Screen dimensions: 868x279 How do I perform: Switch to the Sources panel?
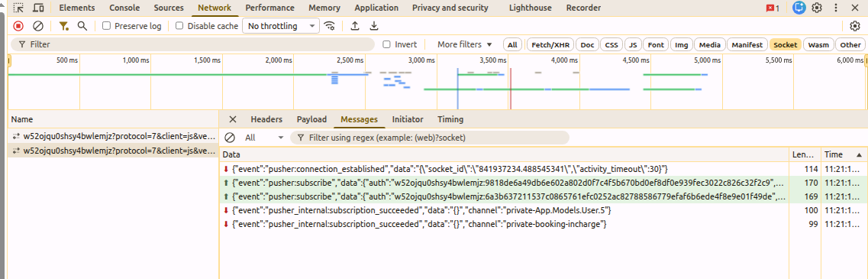pyautogui.click(x=168, y=8)
